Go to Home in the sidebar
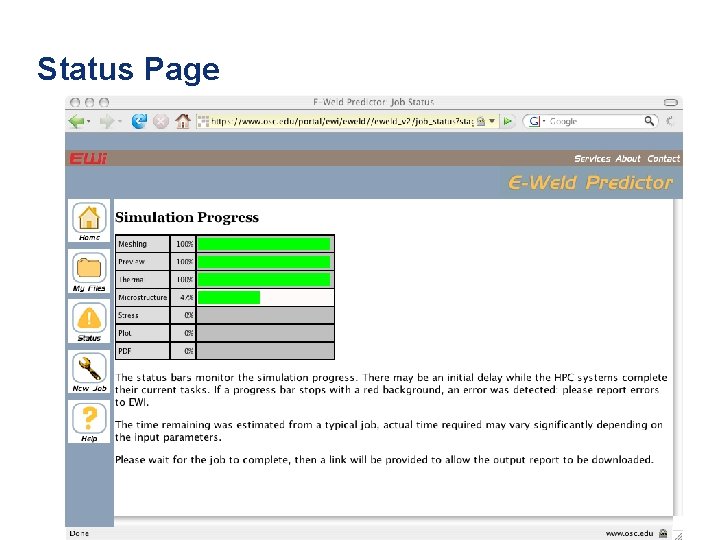Screen dimensions: 720x540 point(89,221)
